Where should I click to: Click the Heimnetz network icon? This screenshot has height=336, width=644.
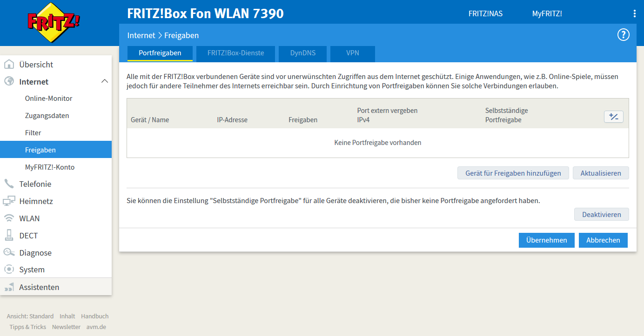9,201
